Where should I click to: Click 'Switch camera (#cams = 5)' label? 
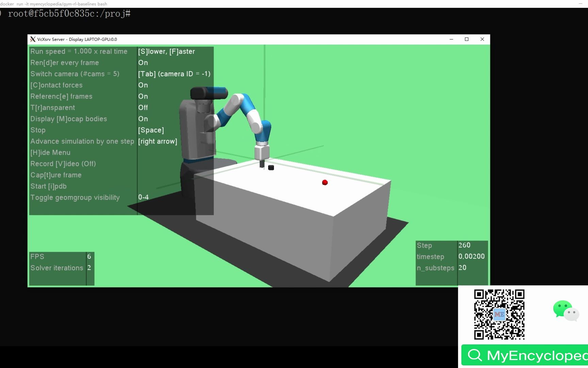tap(75, 74)
